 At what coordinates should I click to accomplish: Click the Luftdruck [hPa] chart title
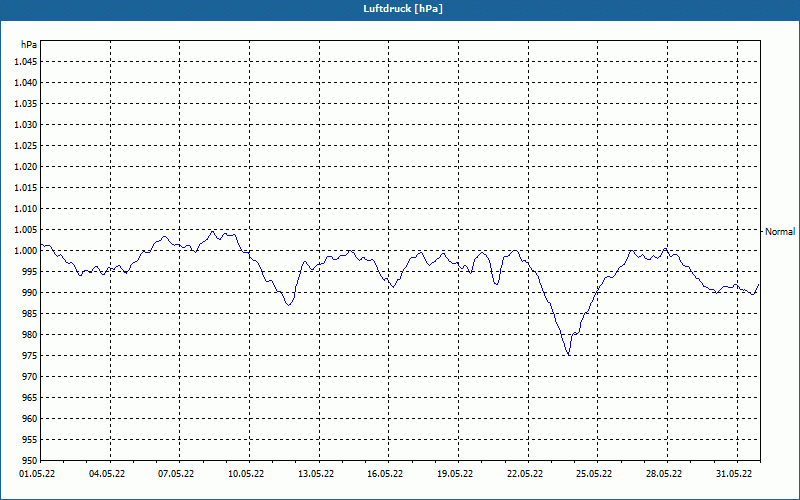(x=403, y=9)
